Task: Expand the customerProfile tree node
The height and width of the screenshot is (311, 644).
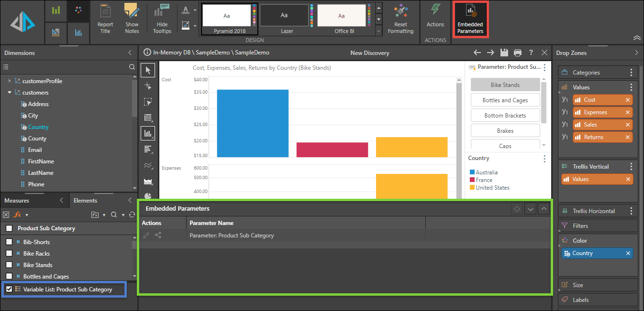Action: [10, 81]
